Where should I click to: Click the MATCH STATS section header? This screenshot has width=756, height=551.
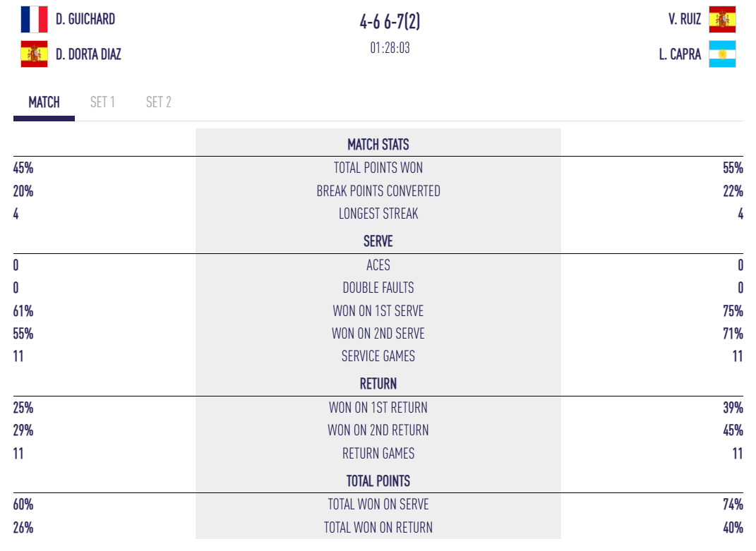[378, 145]
